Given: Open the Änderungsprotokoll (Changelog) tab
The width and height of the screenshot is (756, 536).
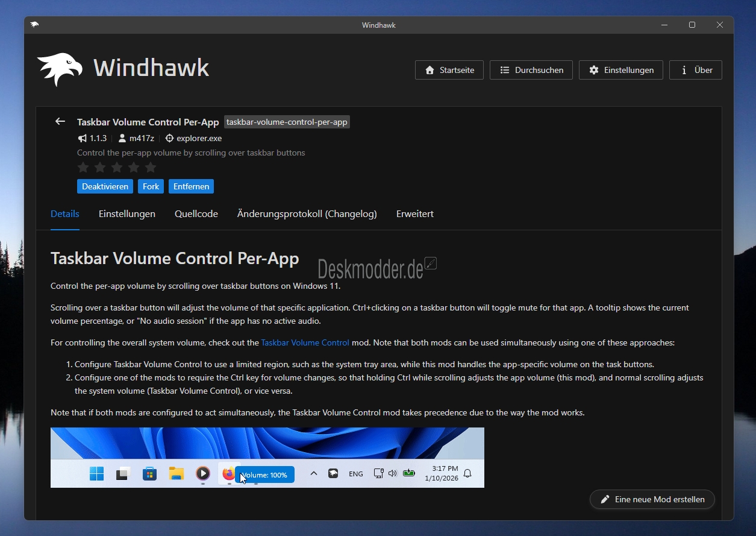Looking at the screenshot, I should coord(307,214).
